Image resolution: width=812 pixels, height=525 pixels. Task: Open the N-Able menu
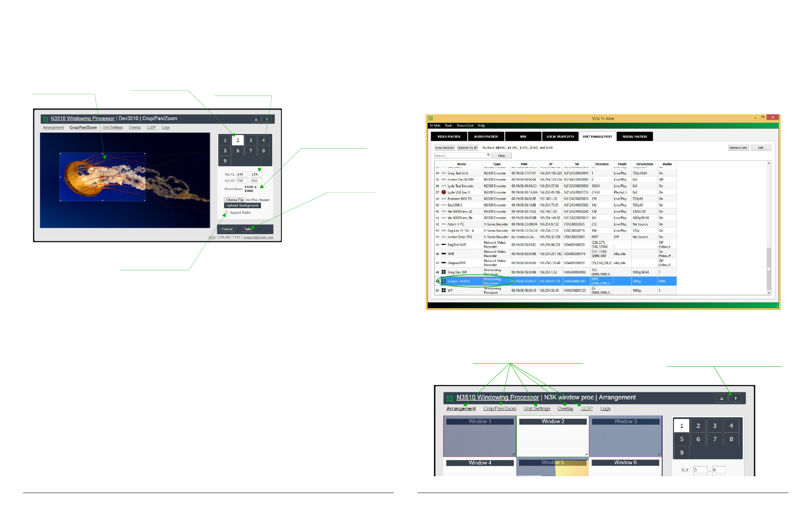tap(435, 126)
